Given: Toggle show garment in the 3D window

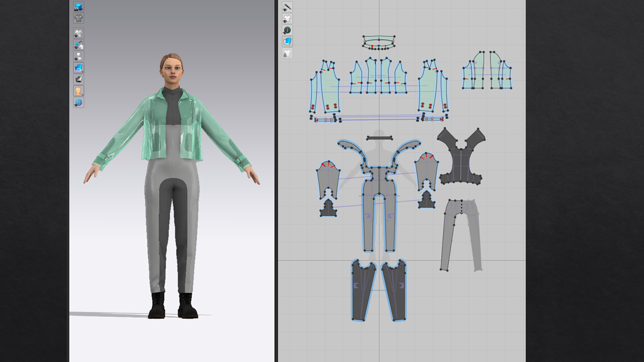Looking at the screenshot, I should tap(78, 34).
